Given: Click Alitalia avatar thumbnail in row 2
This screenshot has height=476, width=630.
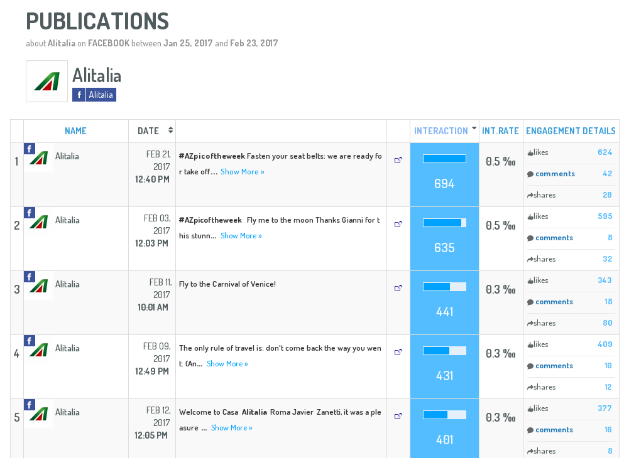Looking at the screenshot, I should tap(39, 222).
